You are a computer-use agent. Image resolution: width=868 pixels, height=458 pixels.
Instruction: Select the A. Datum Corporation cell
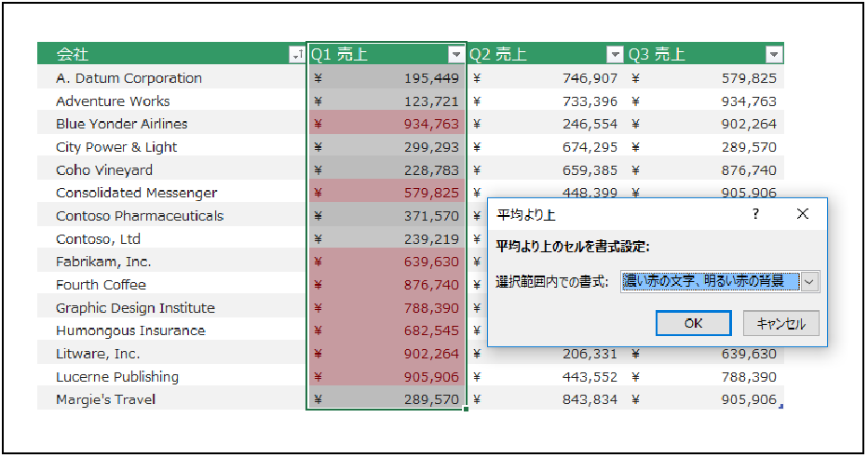[x=171, y=78]
